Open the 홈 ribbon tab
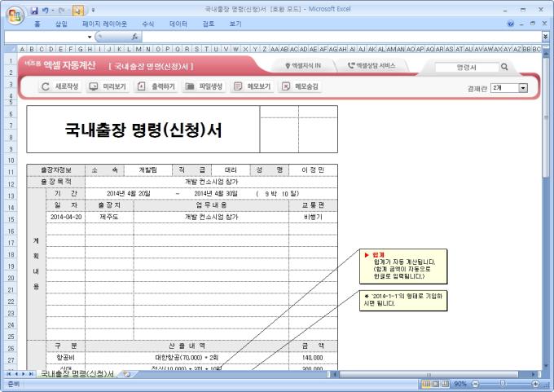The height and width of the screenshot is (392, 554). [x=37, y=24]
